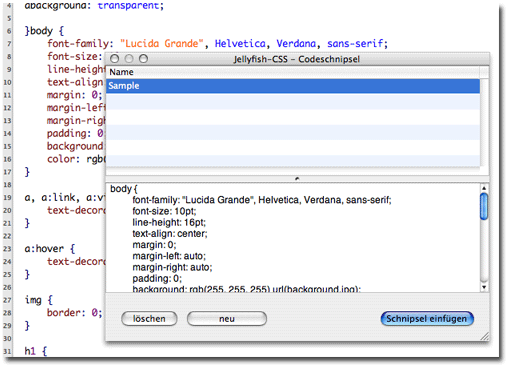
Task: Click 'font-size: 10pt;' in snippet preview
Action: [164, 211]
